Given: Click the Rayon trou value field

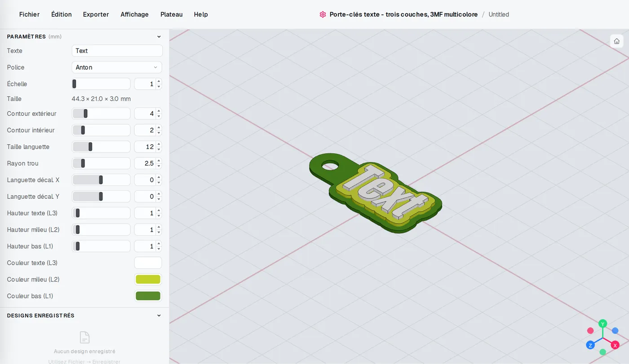Looking at the screenshot, I should [x=145, y=163].
